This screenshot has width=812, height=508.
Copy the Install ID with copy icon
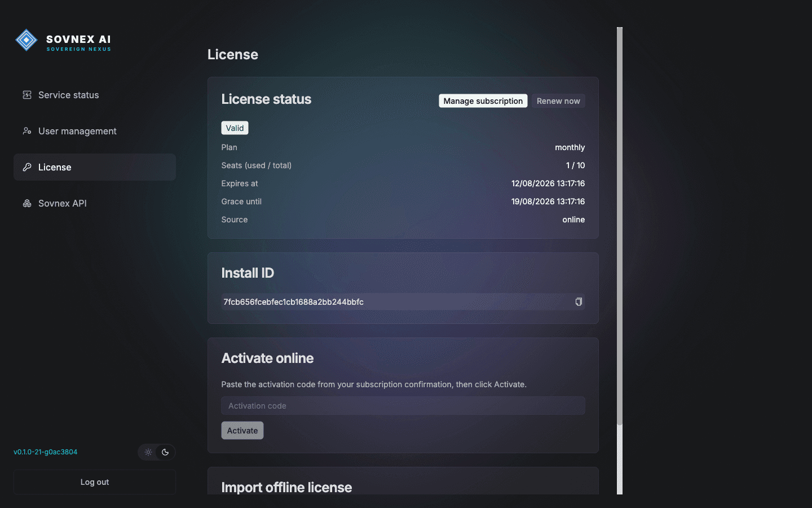(x=579, y=302)
